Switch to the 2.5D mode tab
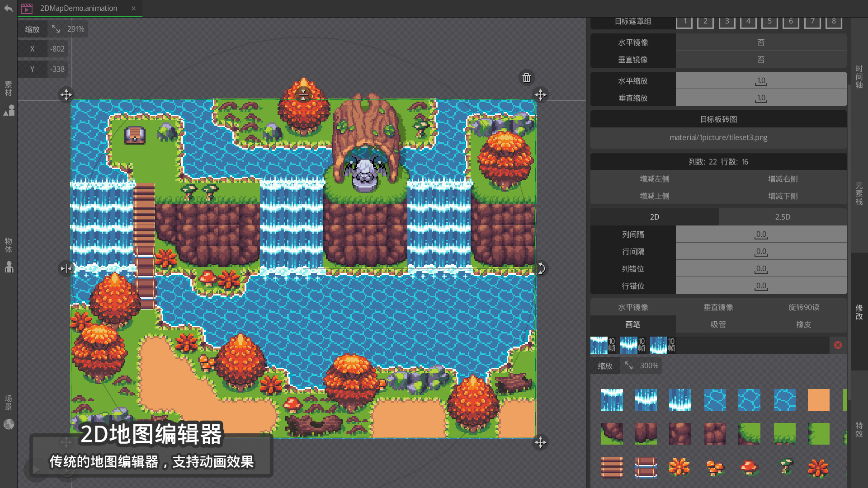The image size is (868, 488). (782, 217)
